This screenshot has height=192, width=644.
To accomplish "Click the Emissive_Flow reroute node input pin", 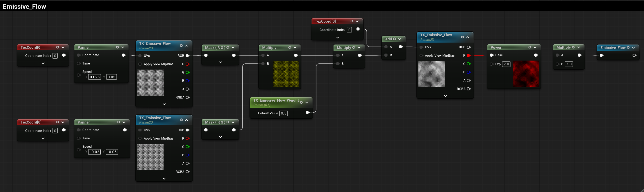I will click(602, 56).
